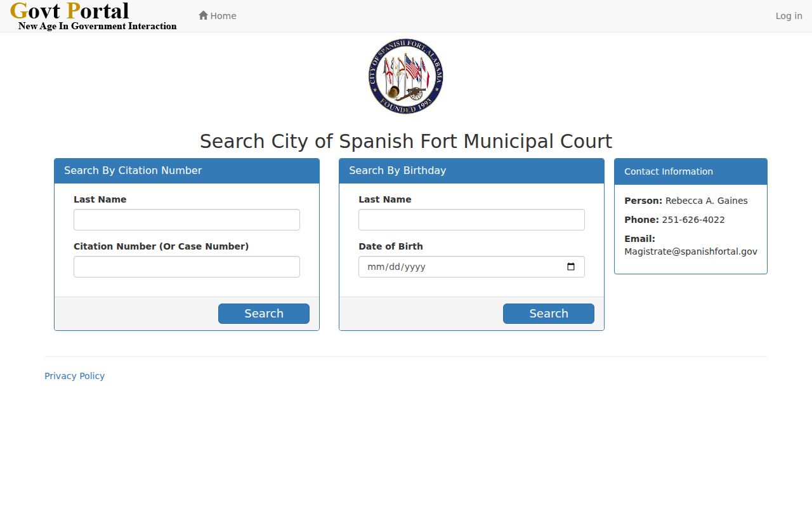
Task: Click the Magistrate@spanishfortal.gov email text
Action: point(691,251)
